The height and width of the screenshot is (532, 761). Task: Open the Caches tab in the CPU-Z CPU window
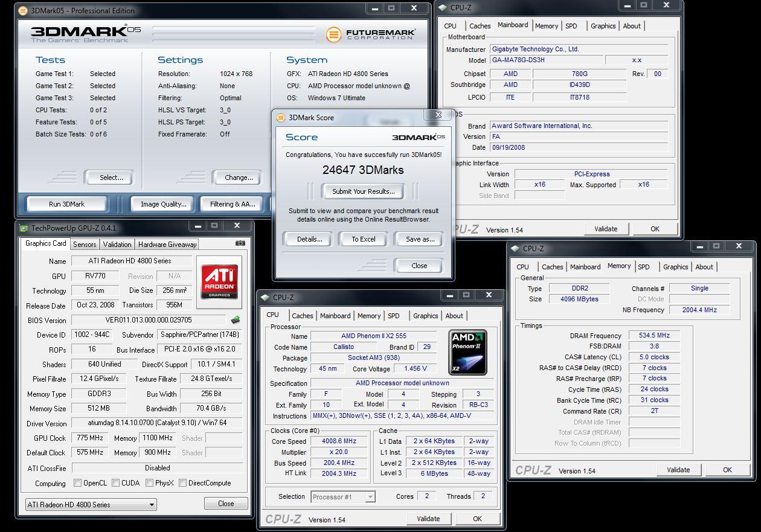(303, 315)
